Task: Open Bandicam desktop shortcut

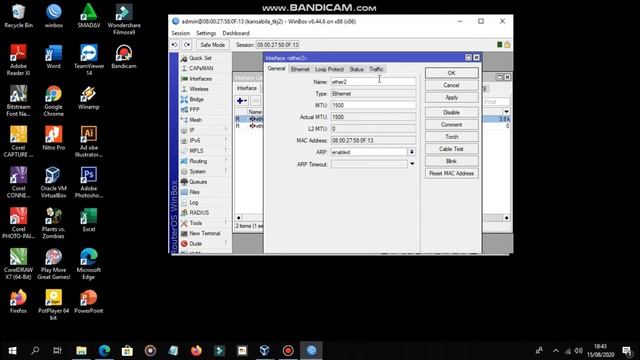Action: (124, 57)
